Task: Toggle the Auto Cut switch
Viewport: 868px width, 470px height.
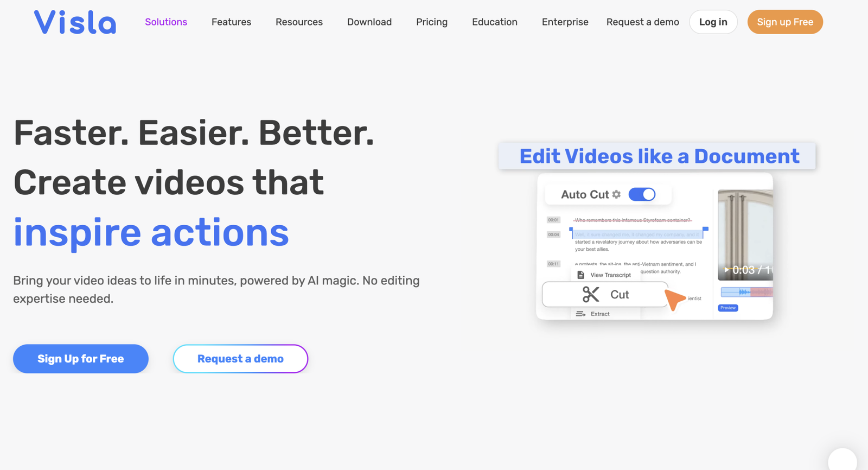Action: click(642, 194)
